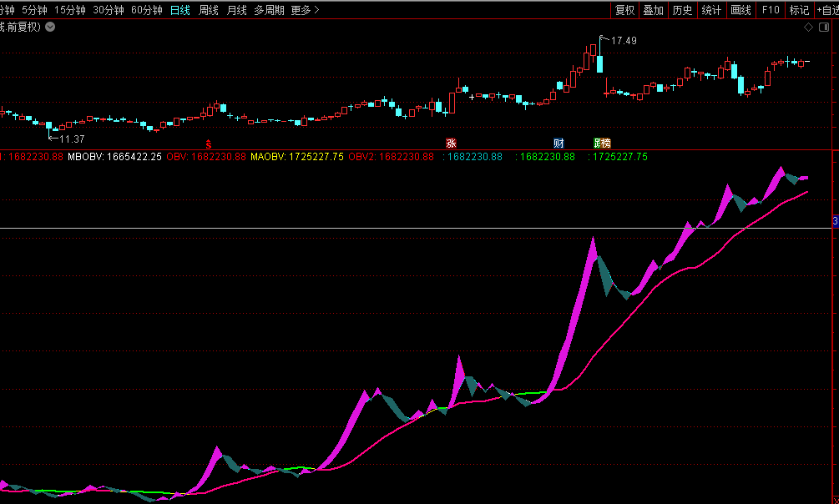The width and height of the screenshot is (839, 504).
Task: Open the circled dropdown arrow beside 前复权
Action: 50,27
